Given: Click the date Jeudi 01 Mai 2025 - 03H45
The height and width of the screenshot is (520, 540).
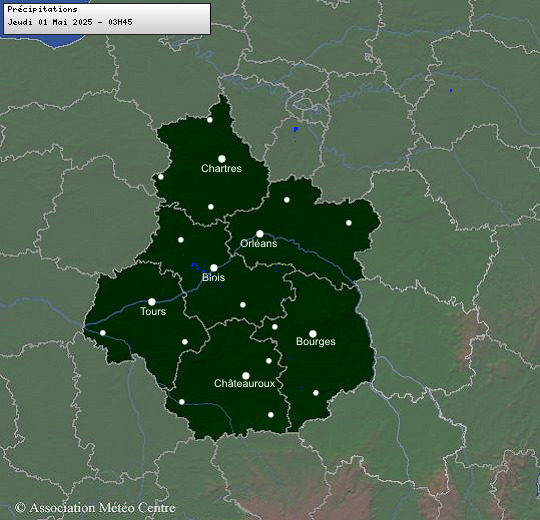Looking at the screenshot, I should (70, 22).
